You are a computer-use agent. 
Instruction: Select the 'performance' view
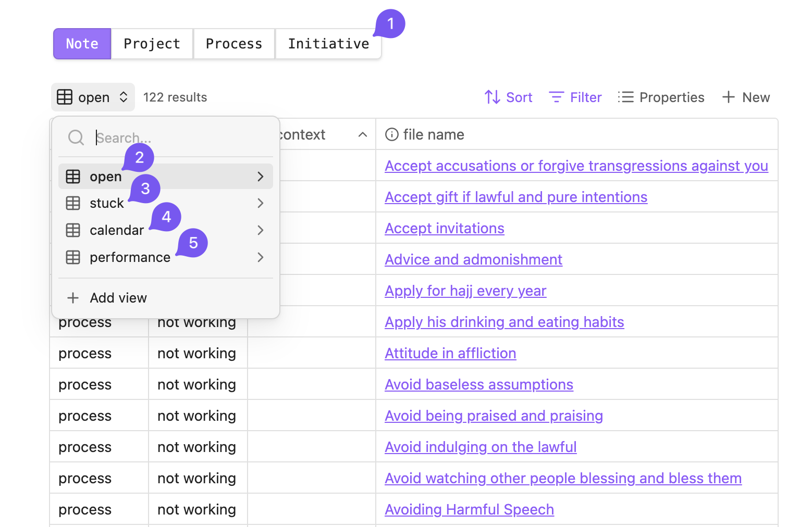pyautogui.click(x=166, y=257)
